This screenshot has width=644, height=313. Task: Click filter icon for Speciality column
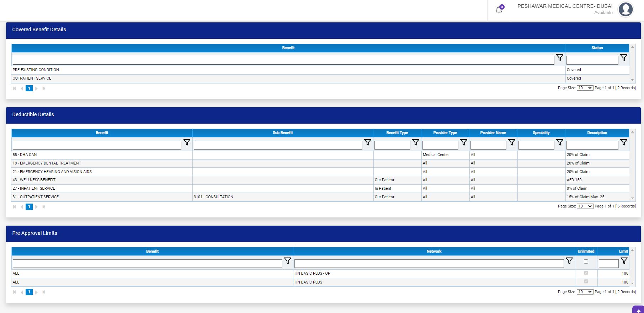(x=559, y=142)
